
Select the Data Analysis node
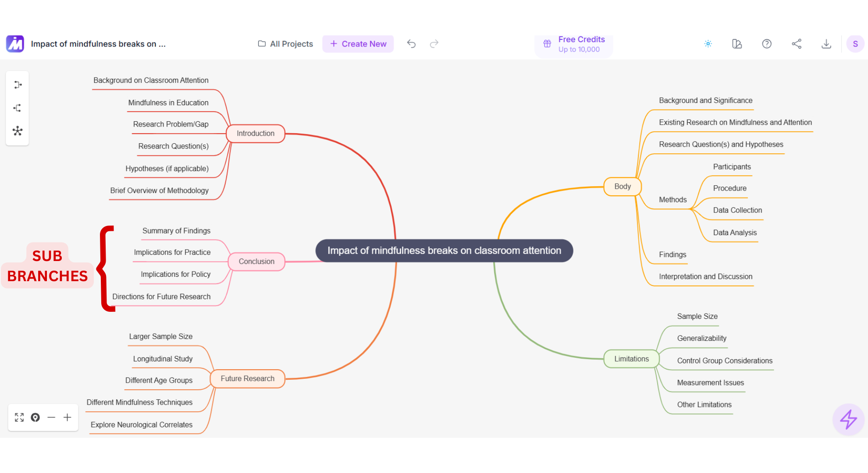(x=735, y=233)
